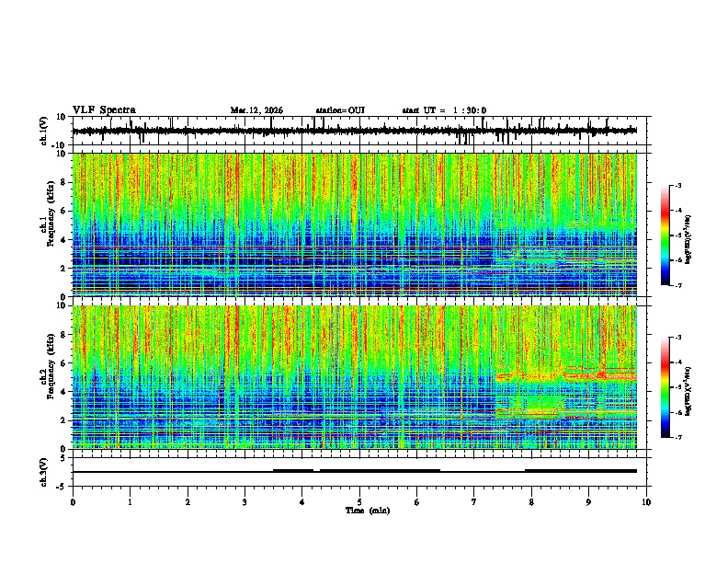Click the "3" tick on the time axis
Image resolution: width=728 pixels, height=563 pixels.
coord(245,502)
